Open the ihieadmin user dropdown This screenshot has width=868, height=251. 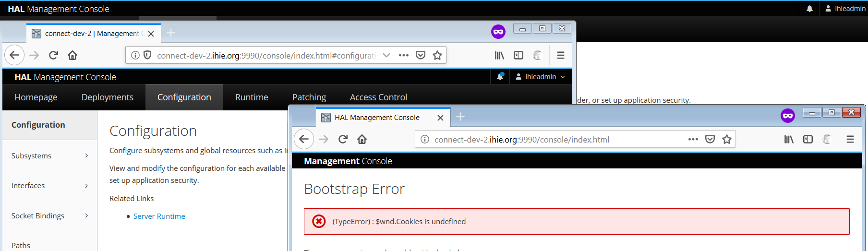click(x=540, y=77)
